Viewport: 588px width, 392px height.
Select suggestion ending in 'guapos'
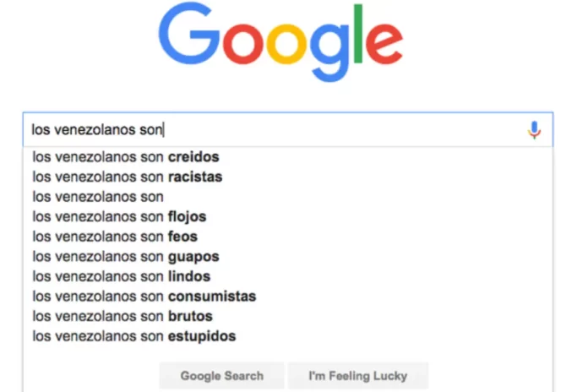click(126, 257)
